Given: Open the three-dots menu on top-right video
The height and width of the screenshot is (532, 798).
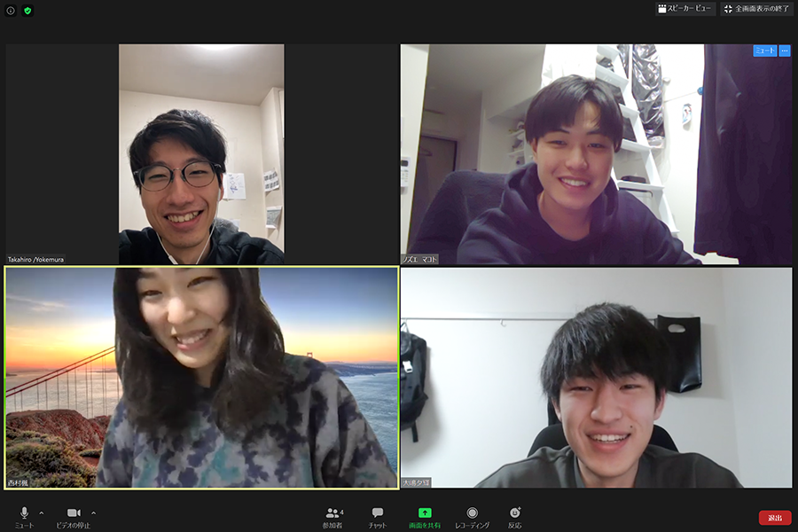Looking at the screenshot, I should click(785, 51).
